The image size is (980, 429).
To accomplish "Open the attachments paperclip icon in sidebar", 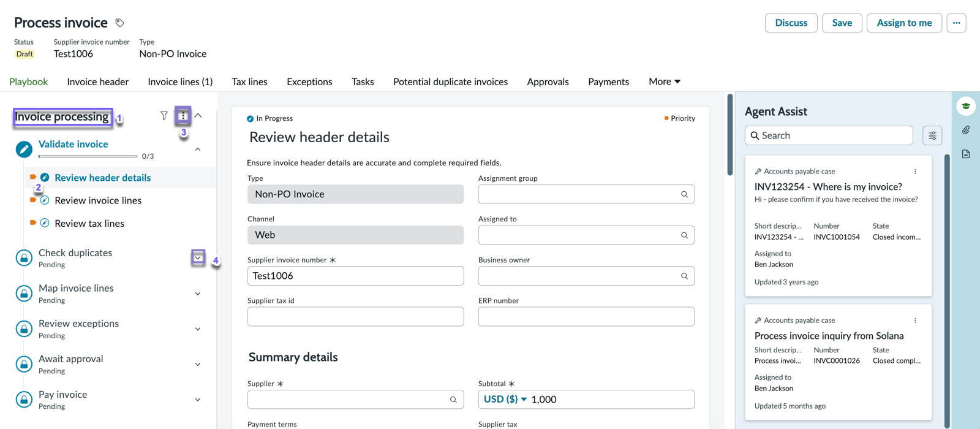I will [x=966, y=130].
